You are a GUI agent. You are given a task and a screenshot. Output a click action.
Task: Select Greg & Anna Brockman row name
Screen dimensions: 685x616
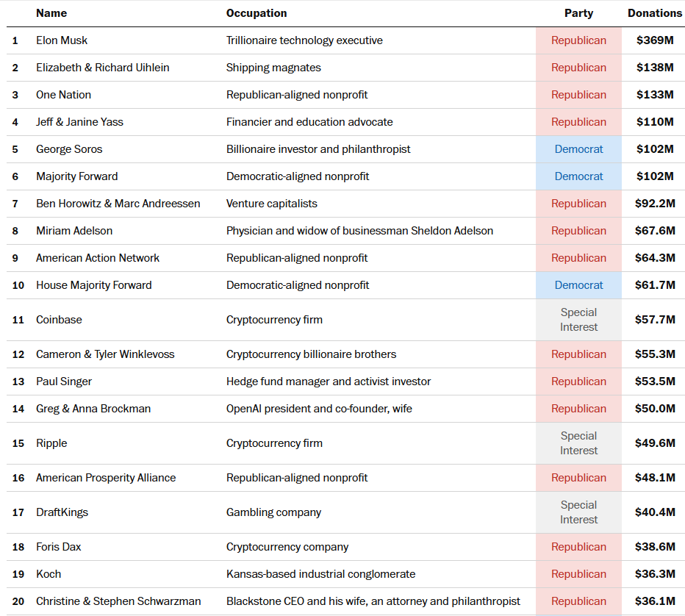[93, 409]
